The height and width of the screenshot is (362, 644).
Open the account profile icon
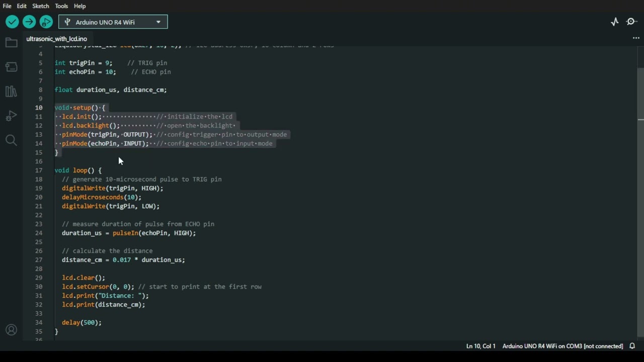pyautogui.click(x=11, y=330)
